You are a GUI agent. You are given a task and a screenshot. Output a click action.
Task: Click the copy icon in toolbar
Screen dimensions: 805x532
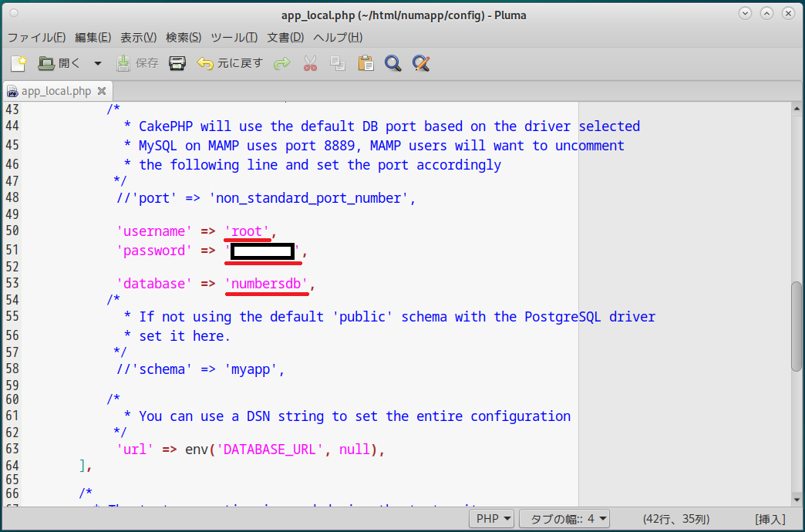(338, 63)
